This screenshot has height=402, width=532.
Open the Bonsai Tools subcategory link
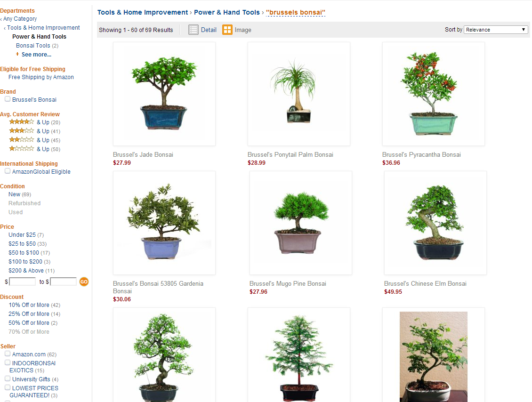(x=33, y=46)
